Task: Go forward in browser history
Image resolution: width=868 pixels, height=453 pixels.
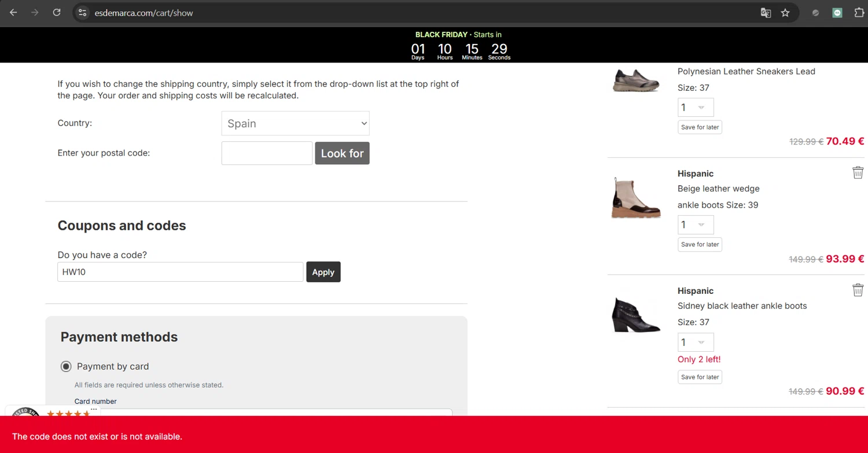Action: tap(35, 12)
